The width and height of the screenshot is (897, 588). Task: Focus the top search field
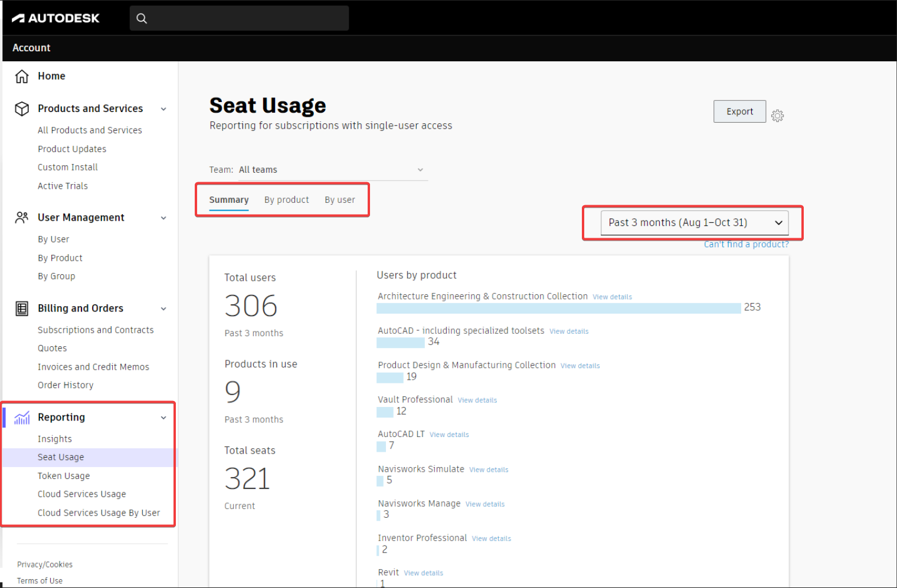click(239, 18)
